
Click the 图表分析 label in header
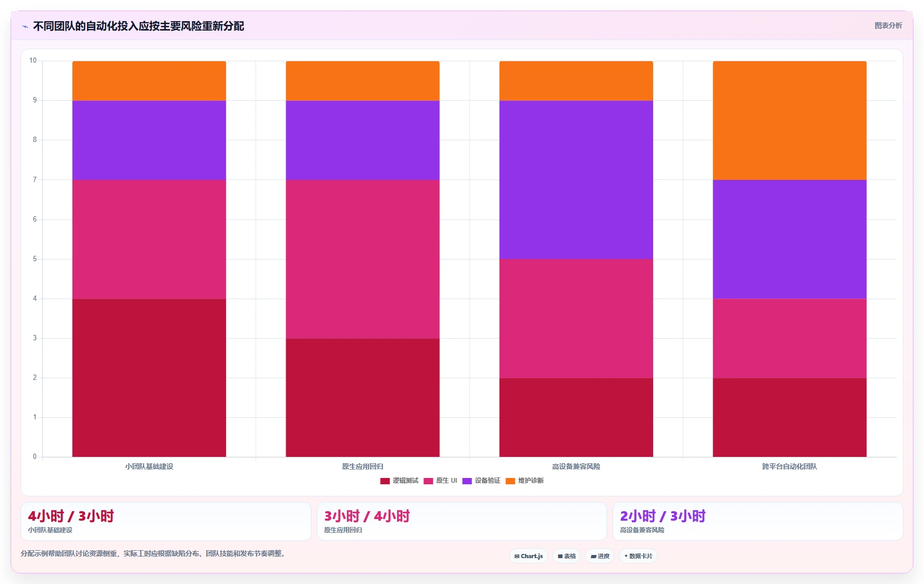point(888,25)
